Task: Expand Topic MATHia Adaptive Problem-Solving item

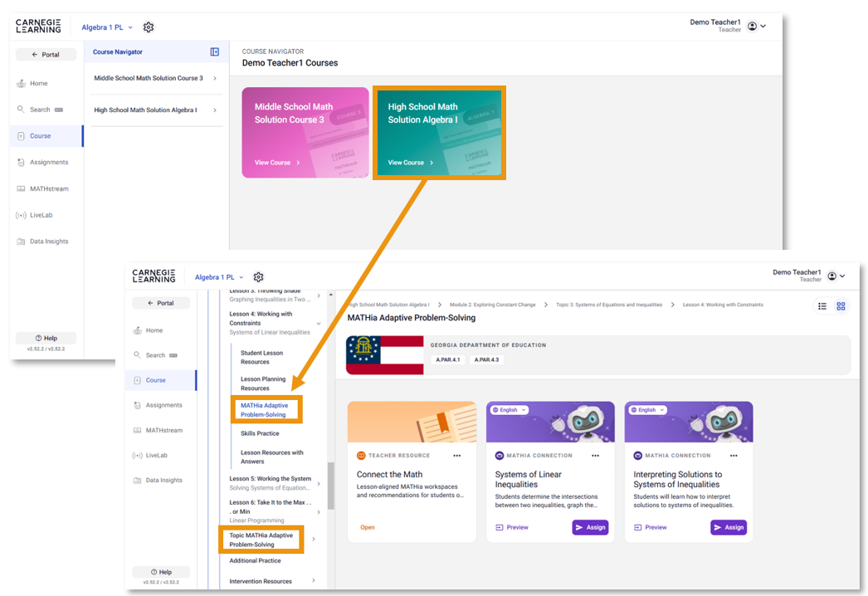Action: 314,539
